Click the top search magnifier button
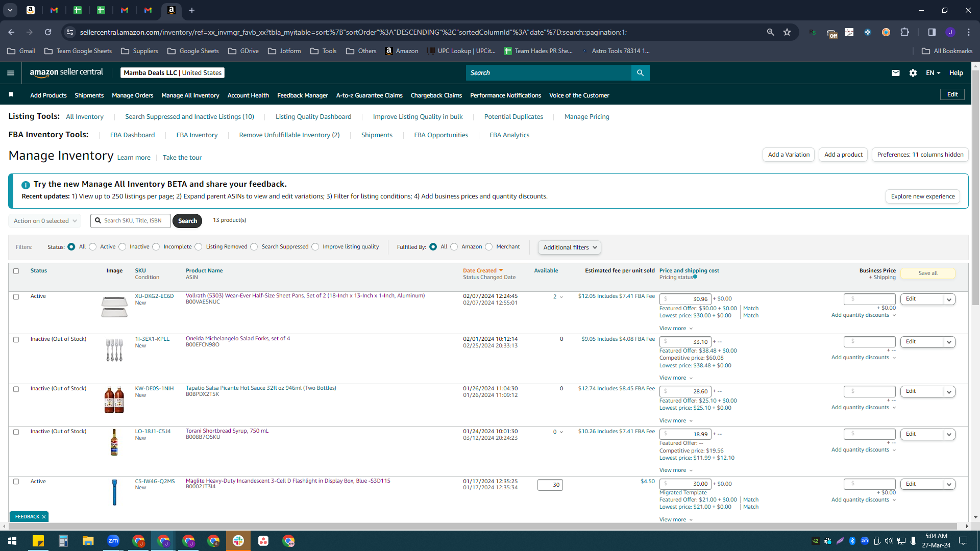The height and width of the screenshot is (551, 980). (x=640, y=73)
